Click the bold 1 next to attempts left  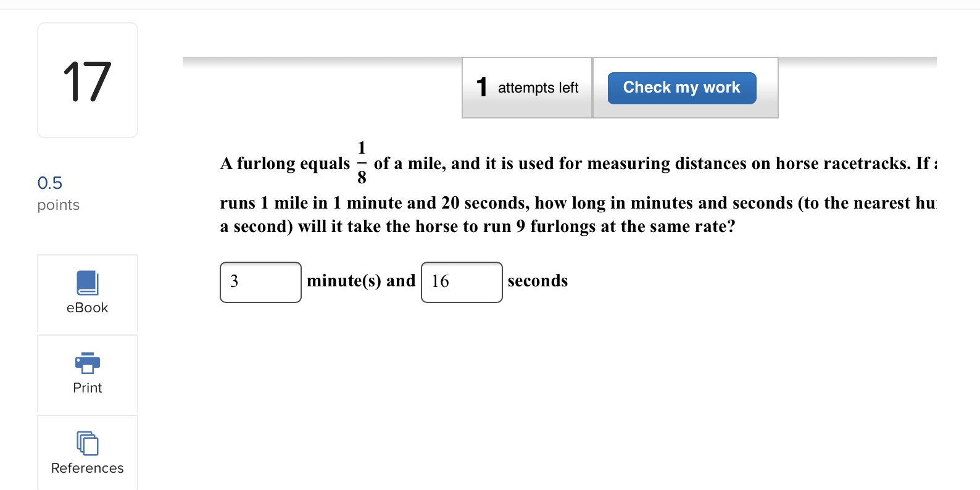481,88
